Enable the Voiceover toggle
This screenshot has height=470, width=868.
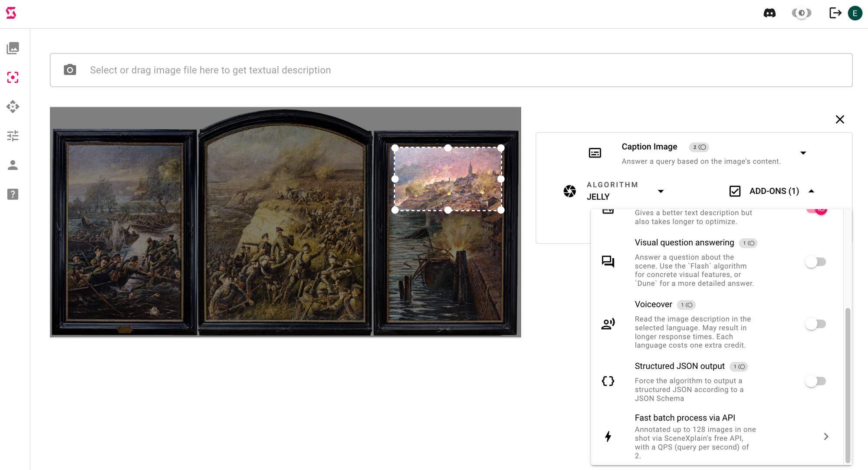815,324
